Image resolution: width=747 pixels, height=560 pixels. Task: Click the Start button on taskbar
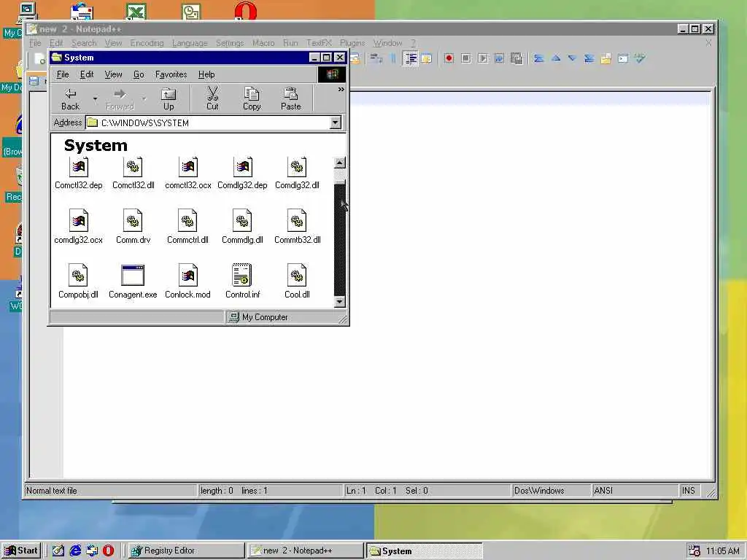pos(21,551)
